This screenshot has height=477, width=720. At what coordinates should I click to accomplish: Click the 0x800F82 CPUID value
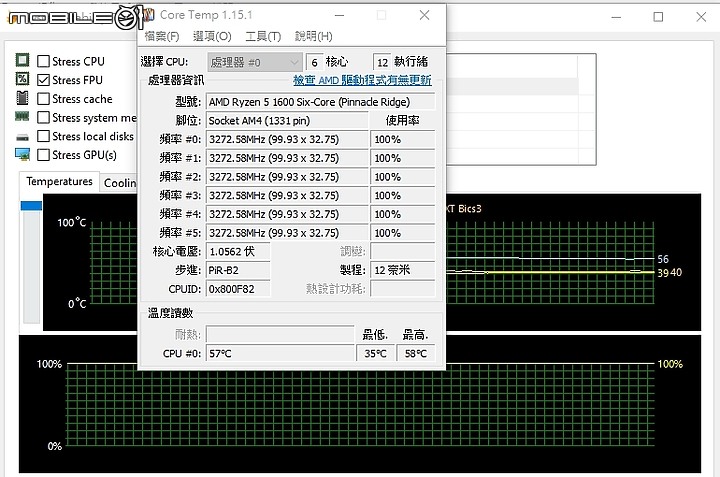click(x=238, y=289)
